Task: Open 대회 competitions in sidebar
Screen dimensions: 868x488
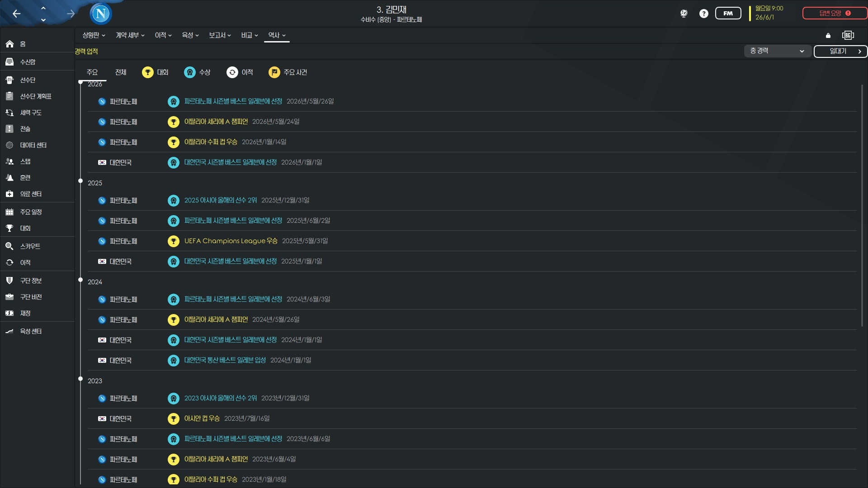Action: pos(37,228)
